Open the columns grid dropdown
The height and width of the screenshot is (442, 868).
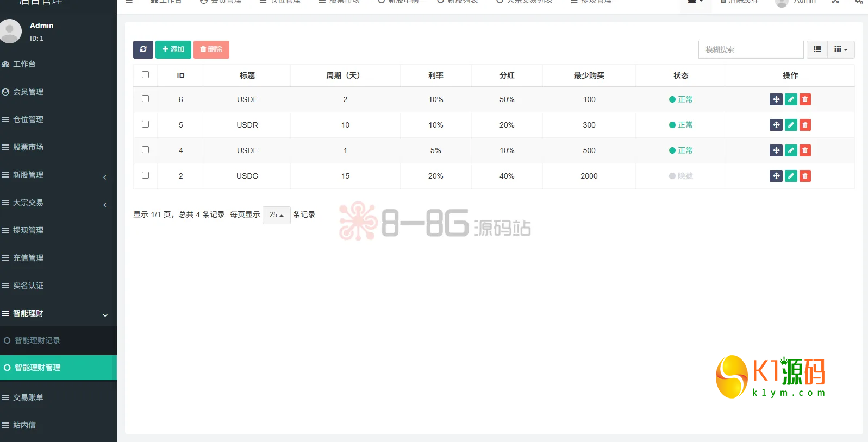pos(841,49)
